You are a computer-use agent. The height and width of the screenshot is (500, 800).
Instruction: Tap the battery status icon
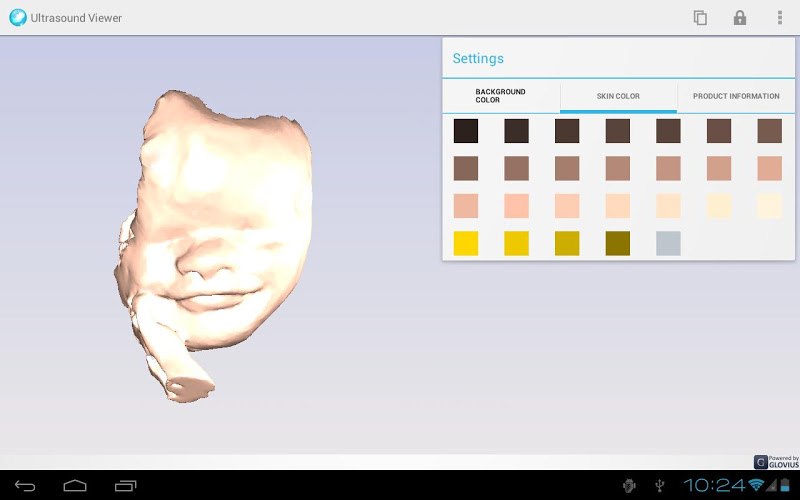tap(785, 485)
